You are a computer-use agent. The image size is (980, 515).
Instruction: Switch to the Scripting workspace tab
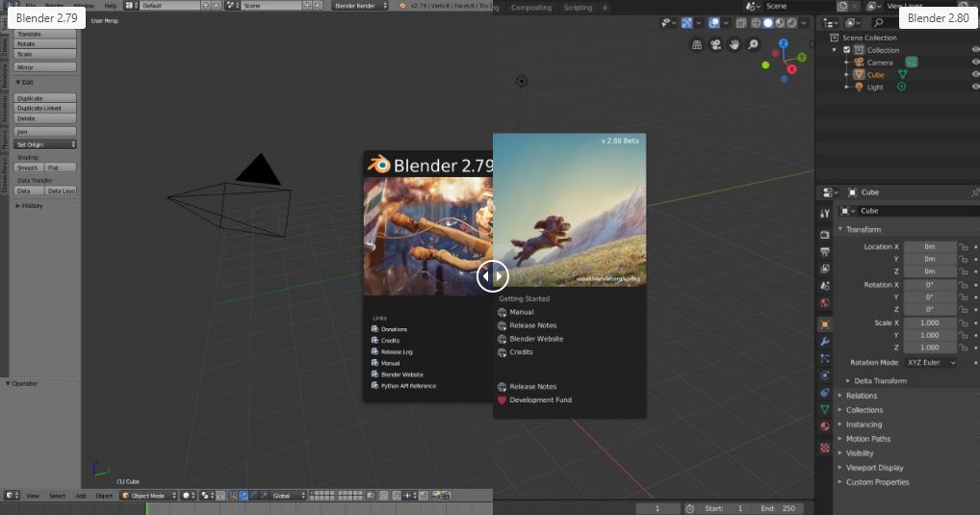[578, 8]
